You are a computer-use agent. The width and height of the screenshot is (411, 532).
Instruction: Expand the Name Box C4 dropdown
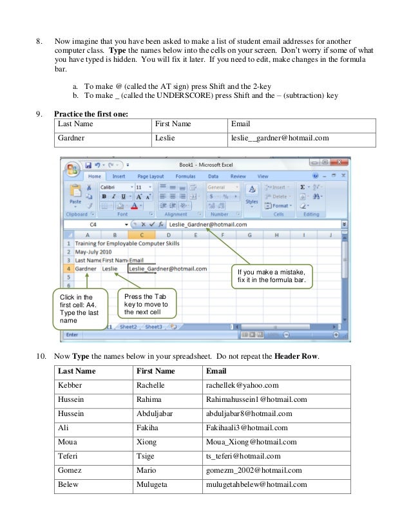coord(126,225)
